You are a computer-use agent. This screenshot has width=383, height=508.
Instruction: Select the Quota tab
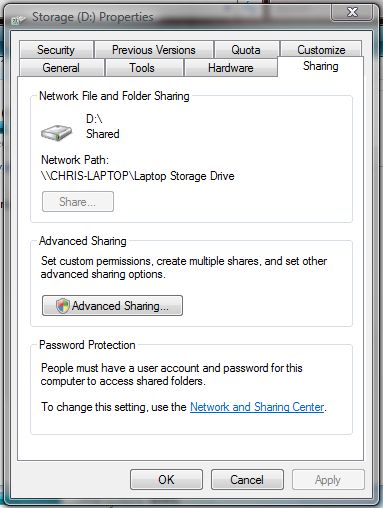(x=246, y=50)
